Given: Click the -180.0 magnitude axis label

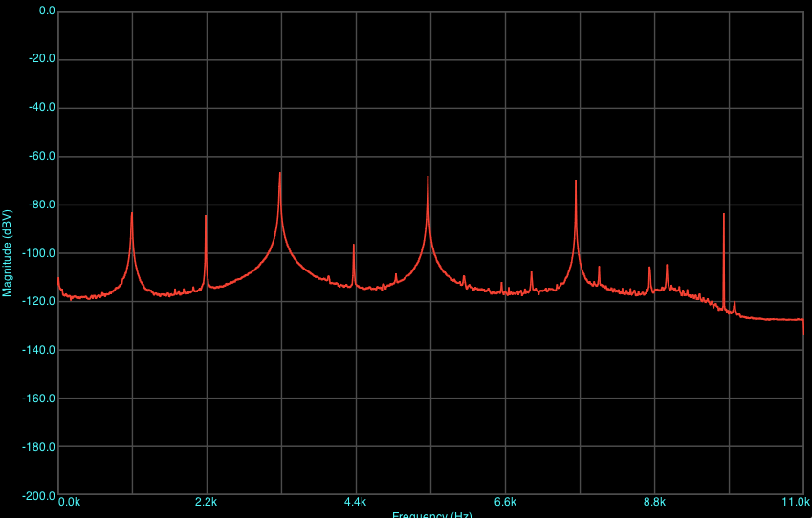Looking at the screenshot, I should pyautogui.click(x=39, y=447).
